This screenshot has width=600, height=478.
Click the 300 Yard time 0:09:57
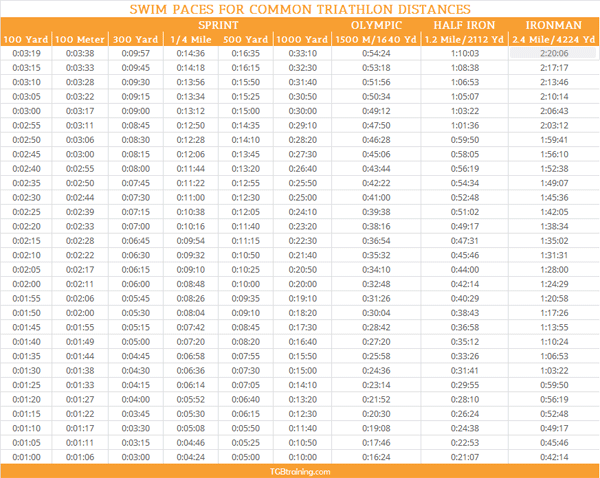pyautogui.click(x=135, y=53)
